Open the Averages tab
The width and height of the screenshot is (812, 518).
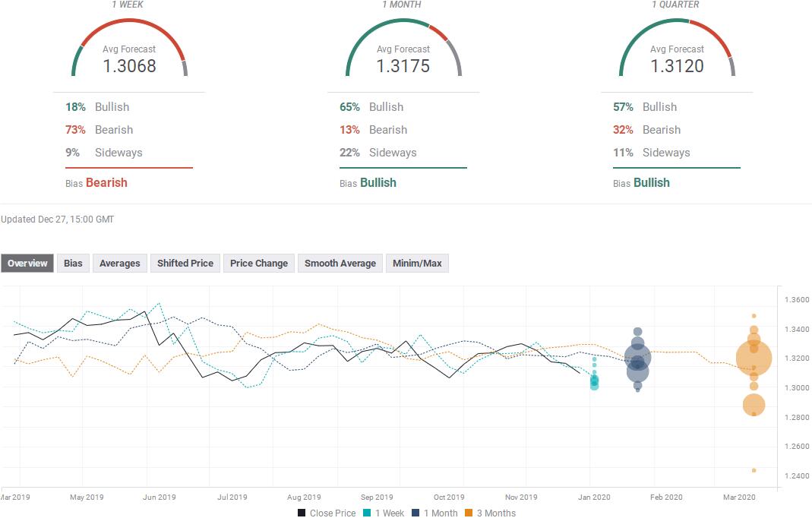coord(119,263)
